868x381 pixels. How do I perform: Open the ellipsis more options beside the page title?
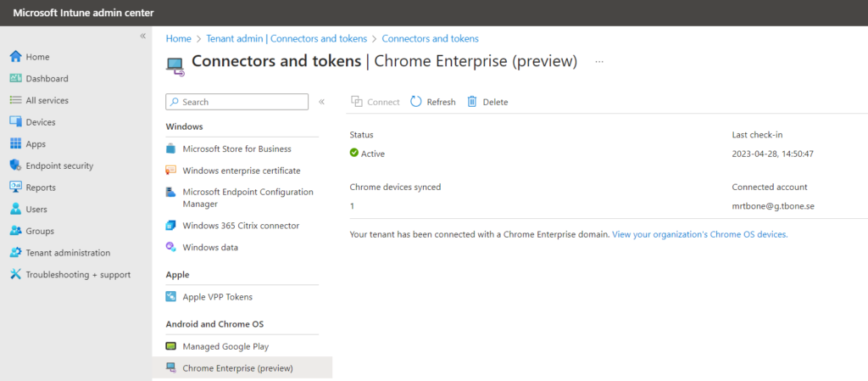[x=599, y=61]
